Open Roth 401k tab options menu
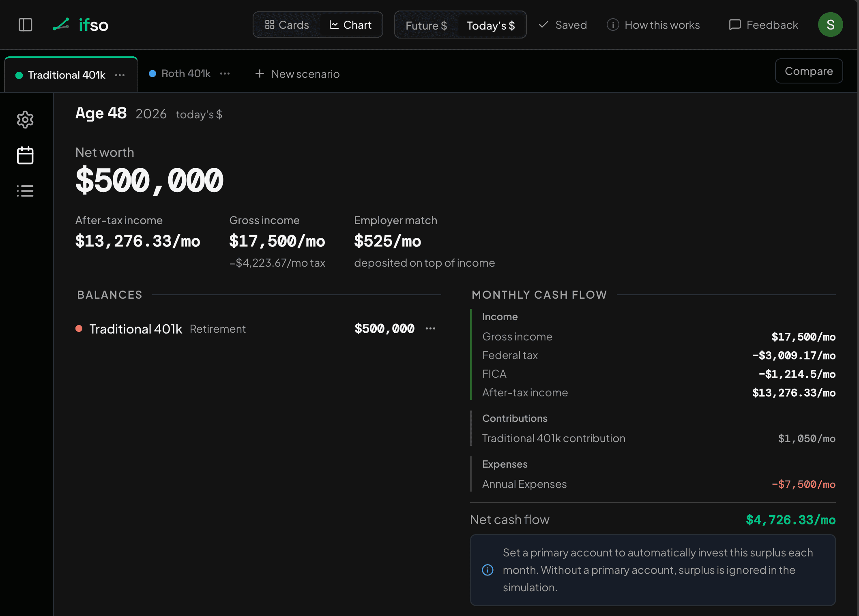 [x=225, y=73]
